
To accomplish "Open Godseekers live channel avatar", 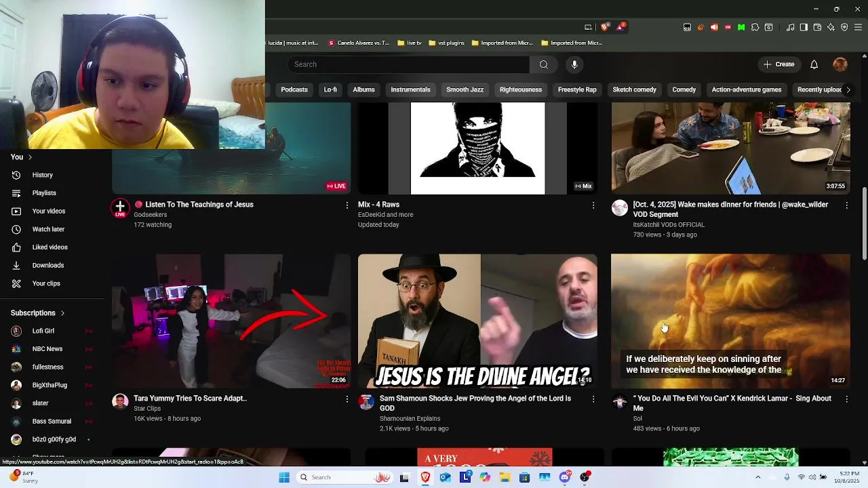I will point(120,207).
